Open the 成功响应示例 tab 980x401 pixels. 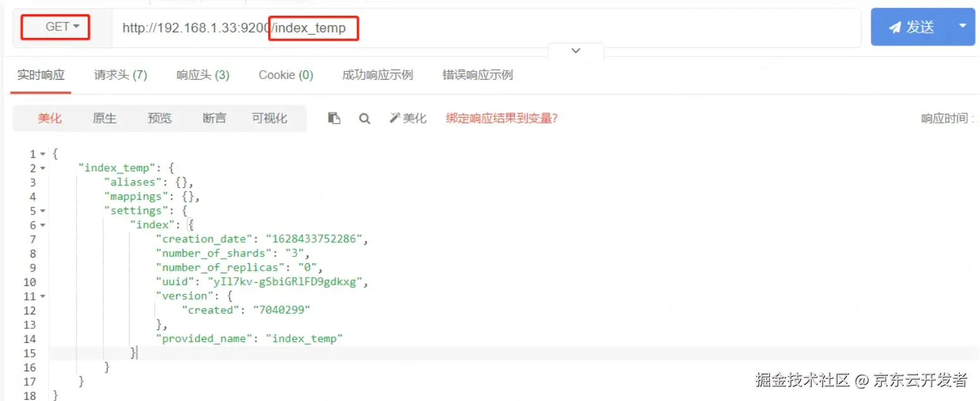377,75
